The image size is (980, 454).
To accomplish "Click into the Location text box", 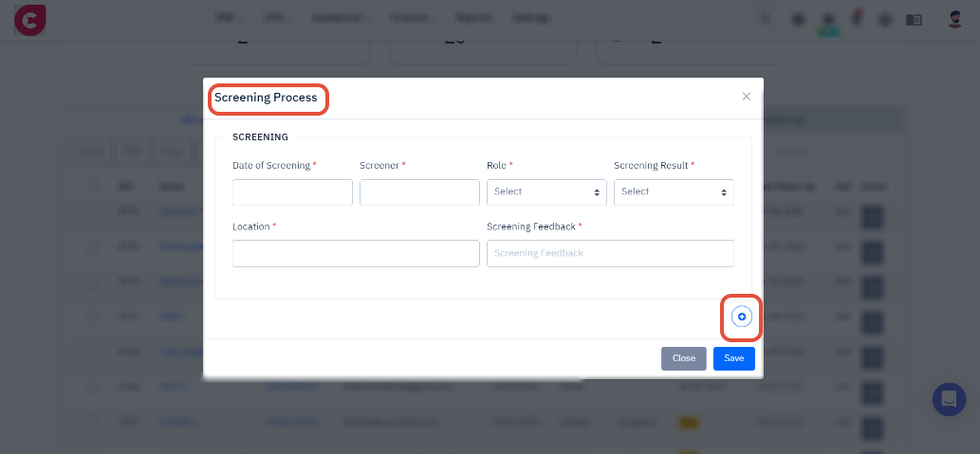I will click(356, 253).
